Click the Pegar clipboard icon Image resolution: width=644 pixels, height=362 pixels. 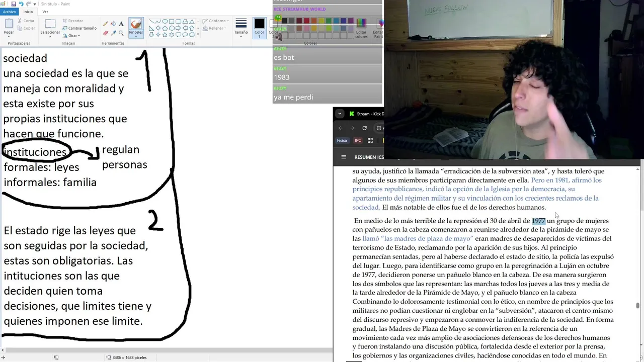9,23
